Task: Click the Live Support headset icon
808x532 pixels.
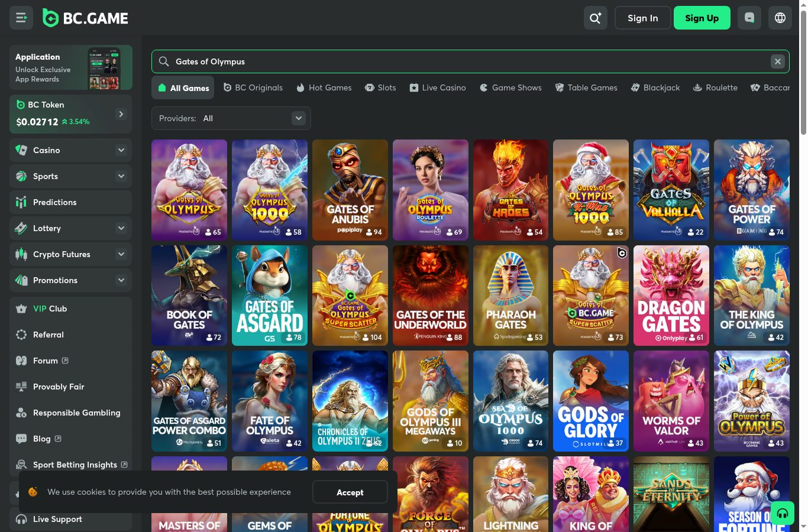Action: [x=21, y=519]
